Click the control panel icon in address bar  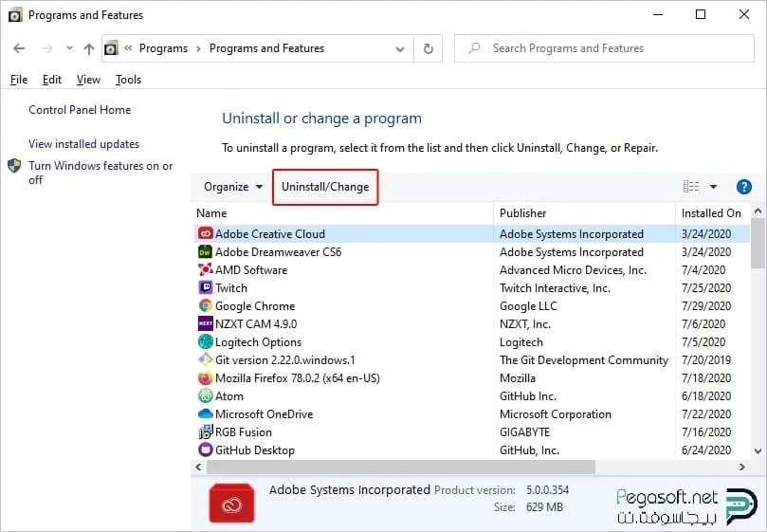pyautogui.click(x=111, y=48)
